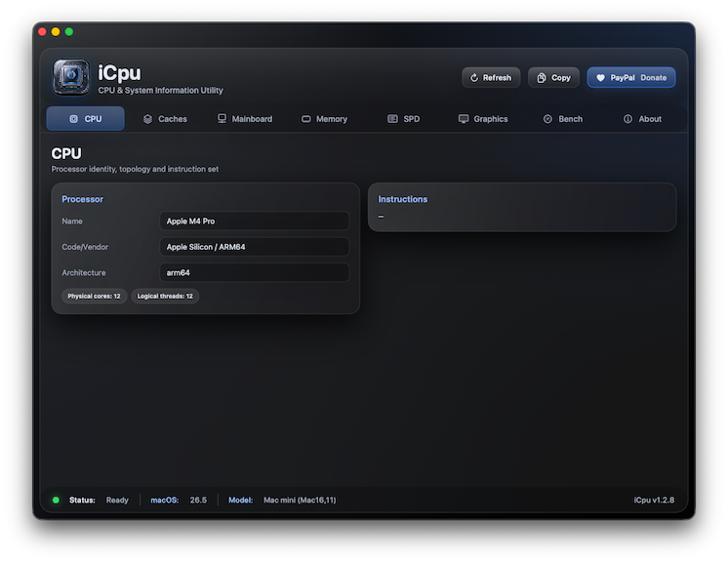Click the Copy button
Screen dimensions: 728x563
point(553,77)
